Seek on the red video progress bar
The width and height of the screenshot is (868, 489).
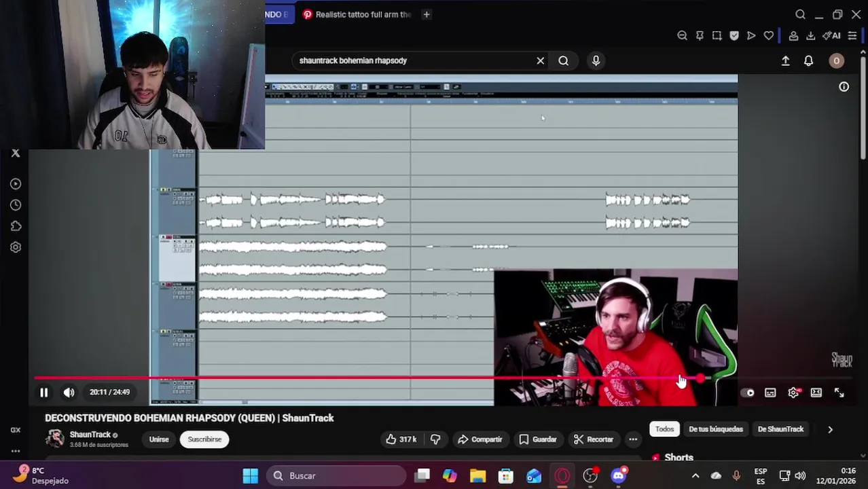[443, 378]
